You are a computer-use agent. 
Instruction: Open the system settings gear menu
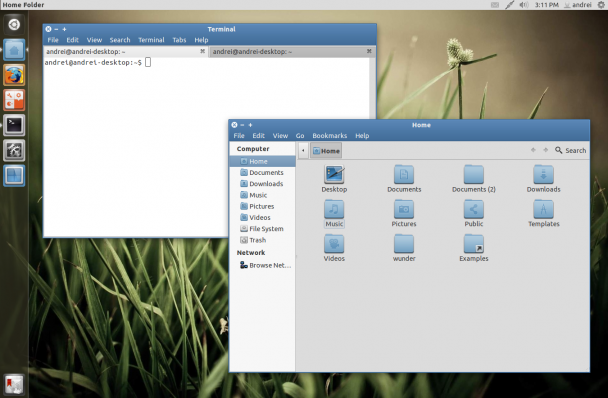coord(601,5)
